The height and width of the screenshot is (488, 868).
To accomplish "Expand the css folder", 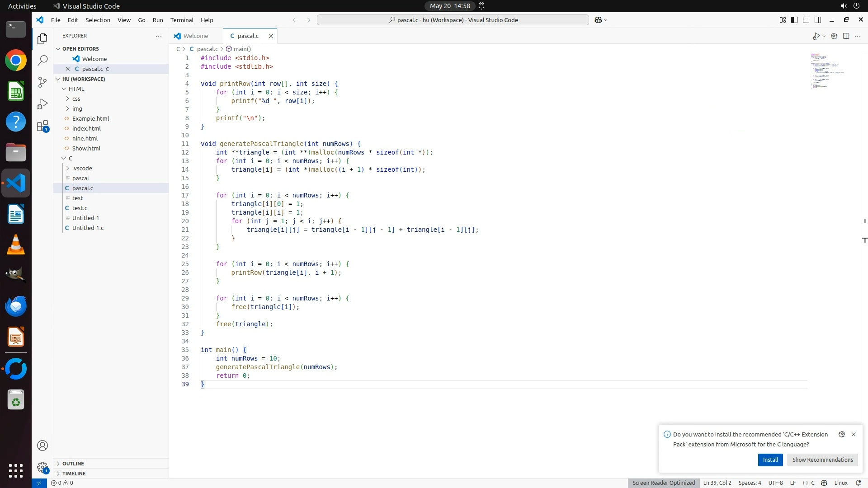I will point(76,99).
